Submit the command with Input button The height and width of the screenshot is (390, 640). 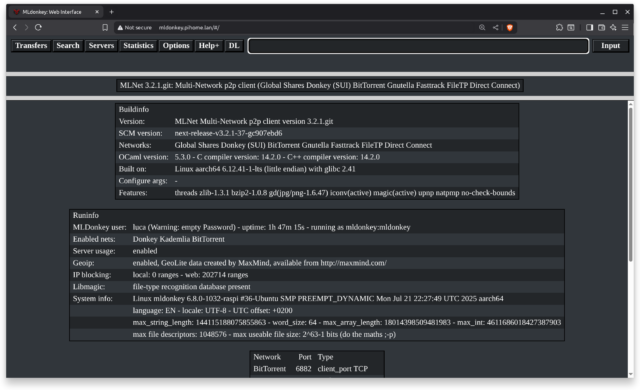point(610,46)
